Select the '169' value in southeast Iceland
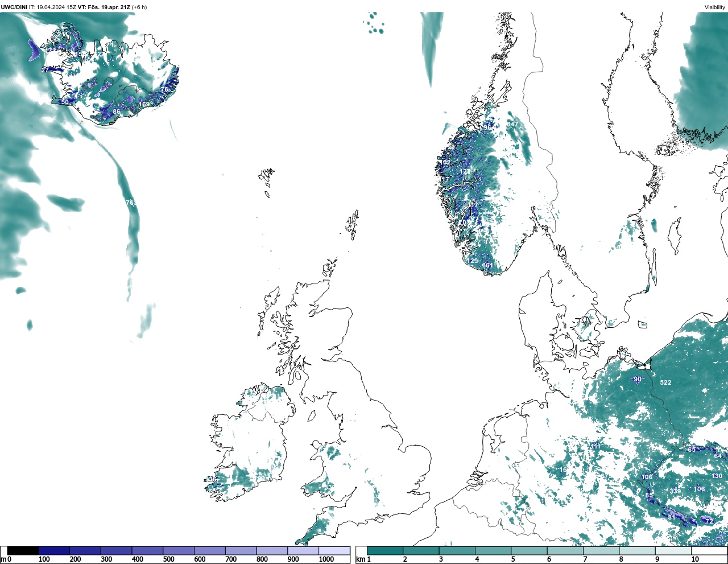 tap(144, 104)
